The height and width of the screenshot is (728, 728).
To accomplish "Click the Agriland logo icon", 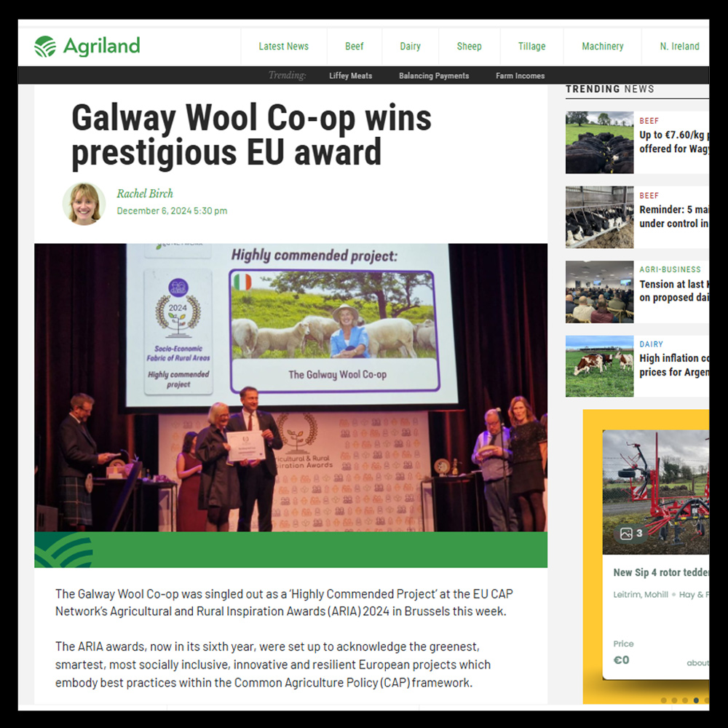I will 45,47.
